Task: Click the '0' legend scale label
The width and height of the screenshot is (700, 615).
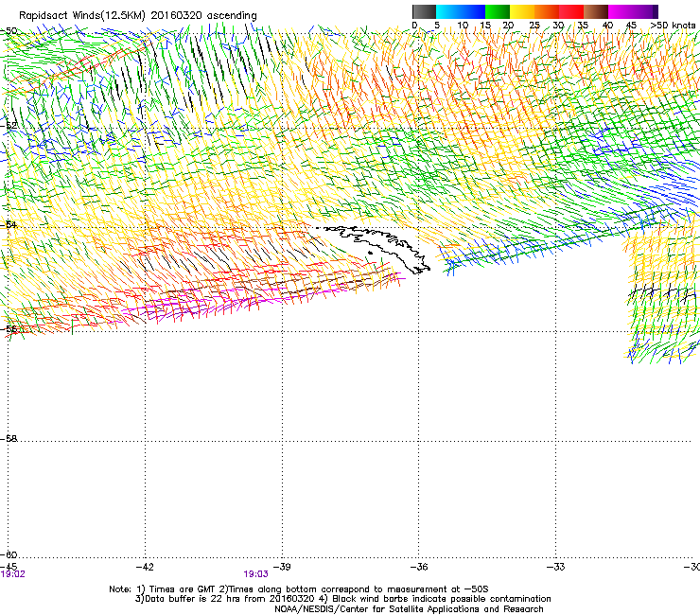Action: click(414, 25)
